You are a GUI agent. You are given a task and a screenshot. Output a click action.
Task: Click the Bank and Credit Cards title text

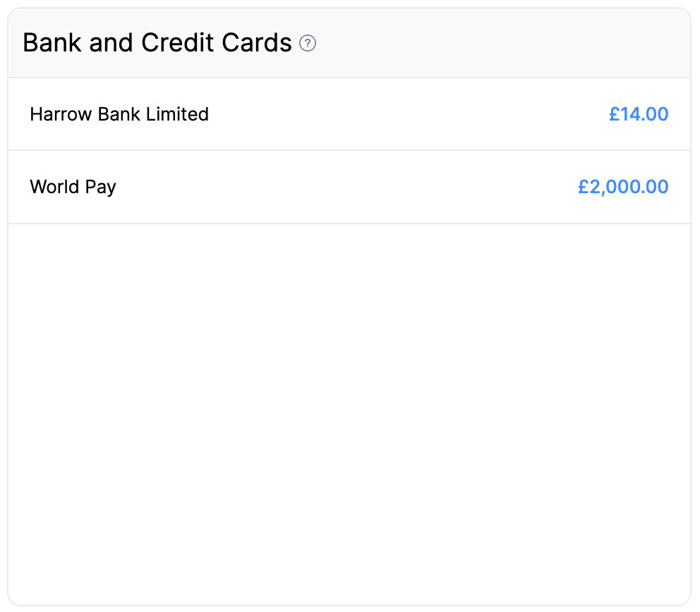(157, 42)
